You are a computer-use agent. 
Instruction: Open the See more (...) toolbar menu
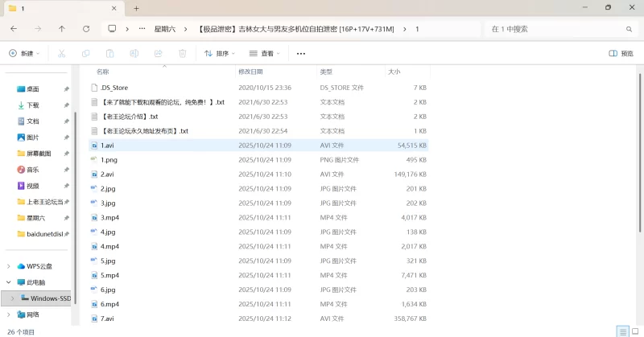301,53
